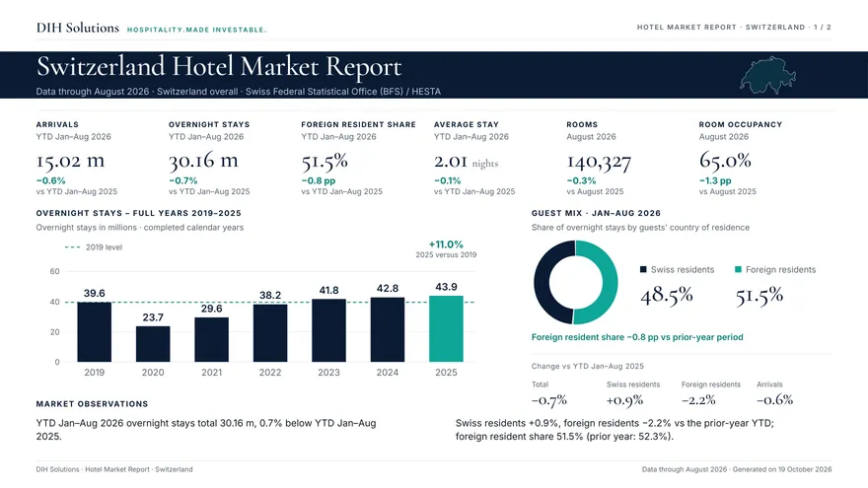Click the −0.3% rooms change
This screenshot has height=488, width=868.
[x=581, y=181]
